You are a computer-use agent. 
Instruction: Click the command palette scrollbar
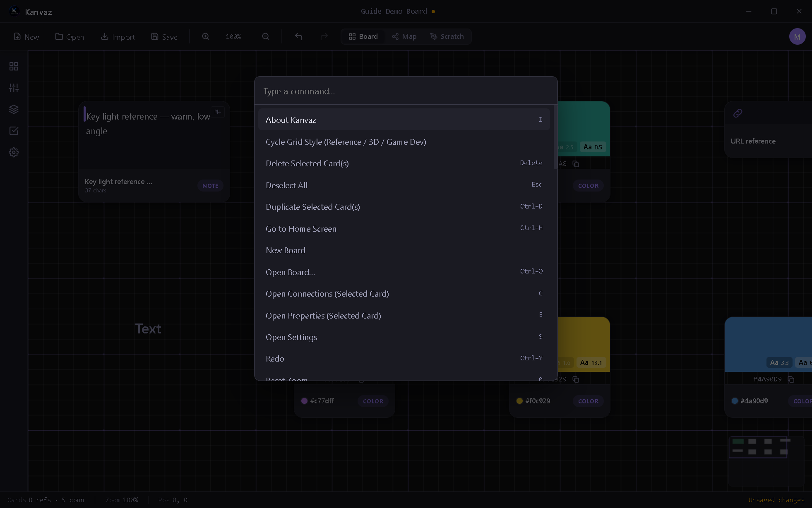coord(555,137)
